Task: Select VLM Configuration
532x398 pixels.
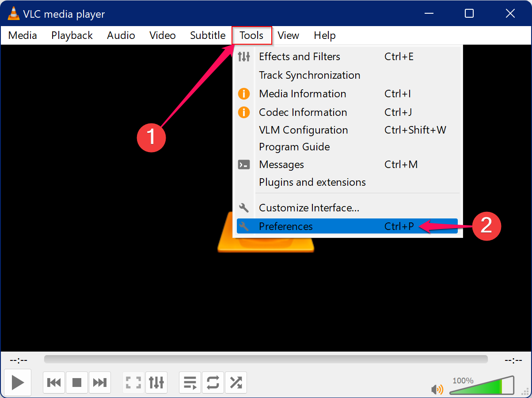Action: 347,130
